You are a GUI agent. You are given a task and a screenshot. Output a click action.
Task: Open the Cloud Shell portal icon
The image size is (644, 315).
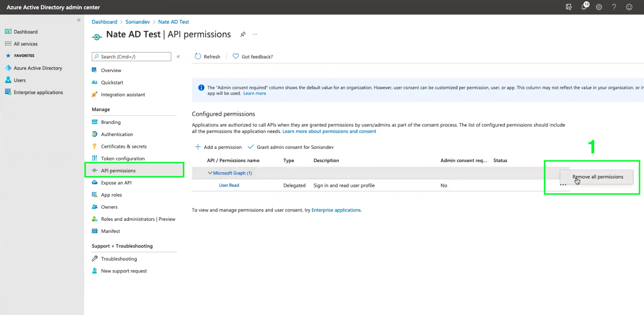pyautogui.click(x=569, y=7)
